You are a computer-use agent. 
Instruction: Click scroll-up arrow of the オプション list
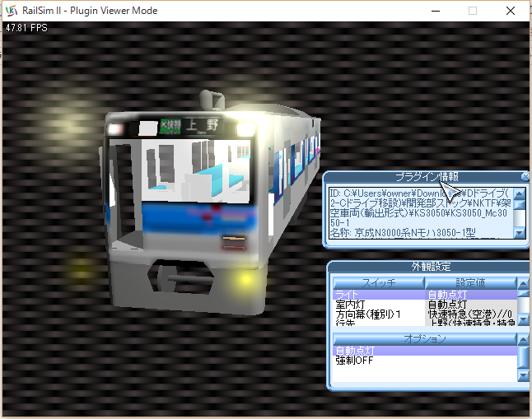click(x=524, y=339)
